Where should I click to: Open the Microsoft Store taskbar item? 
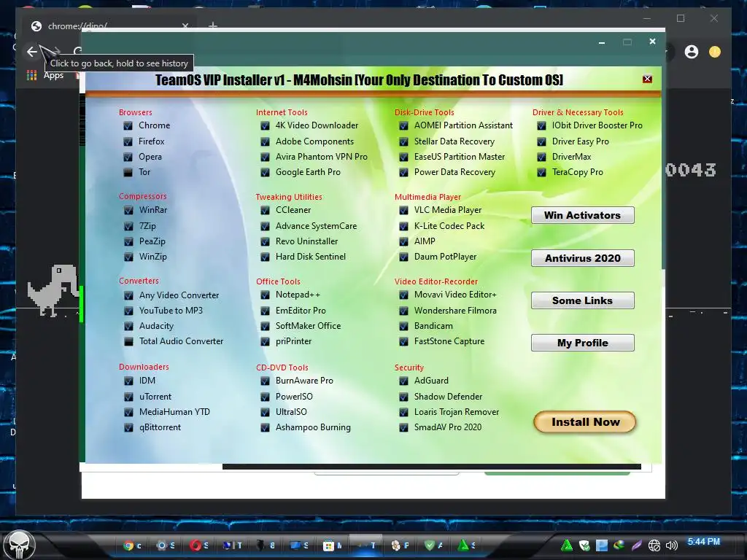coord(332,545)
